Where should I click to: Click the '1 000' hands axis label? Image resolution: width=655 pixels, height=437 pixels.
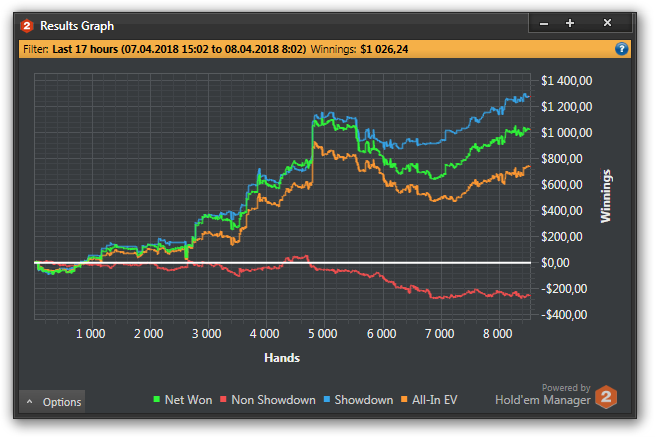click(90, 334)
